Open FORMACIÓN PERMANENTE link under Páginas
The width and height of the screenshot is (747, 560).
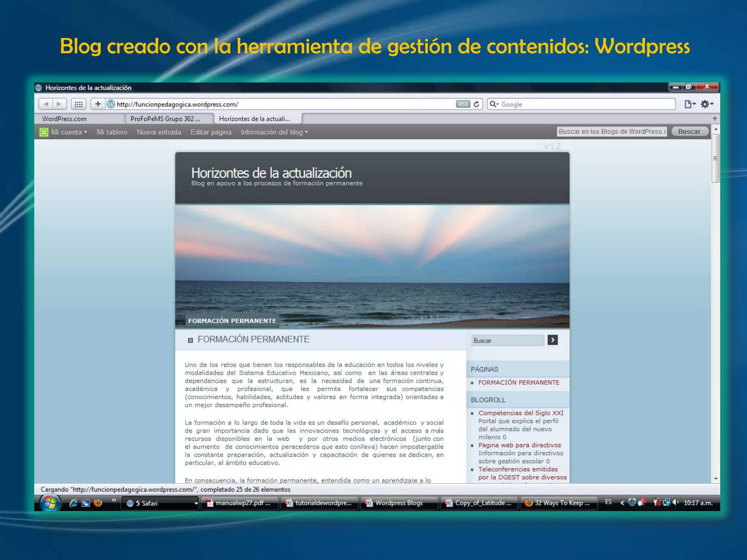click(519, 382)
